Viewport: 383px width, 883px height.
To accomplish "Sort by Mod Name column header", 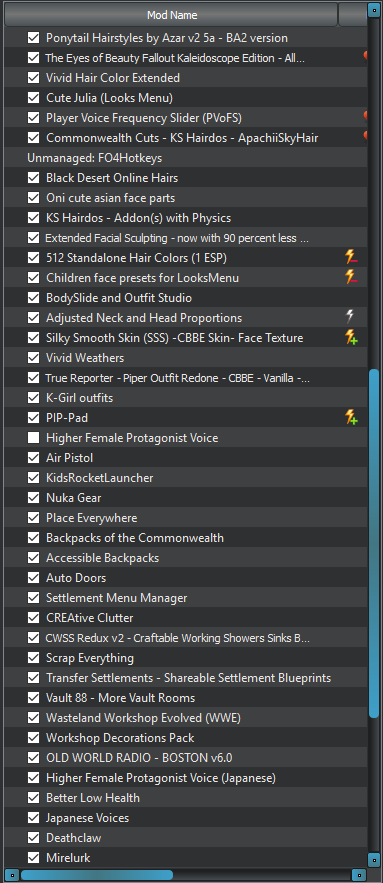I will pyautogui.click(x=171, y=15).
